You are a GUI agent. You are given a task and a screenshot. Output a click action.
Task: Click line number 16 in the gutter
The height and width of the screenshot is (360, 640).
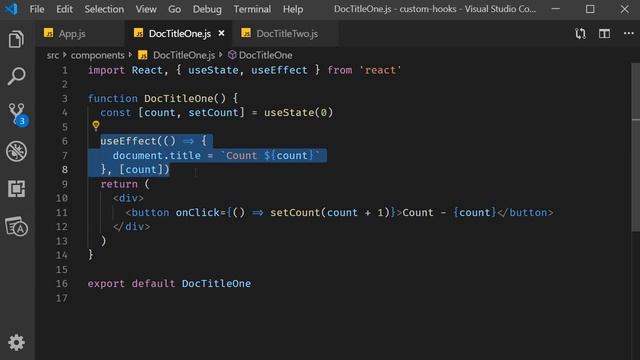pyautogui.click(x=62, y=283)
